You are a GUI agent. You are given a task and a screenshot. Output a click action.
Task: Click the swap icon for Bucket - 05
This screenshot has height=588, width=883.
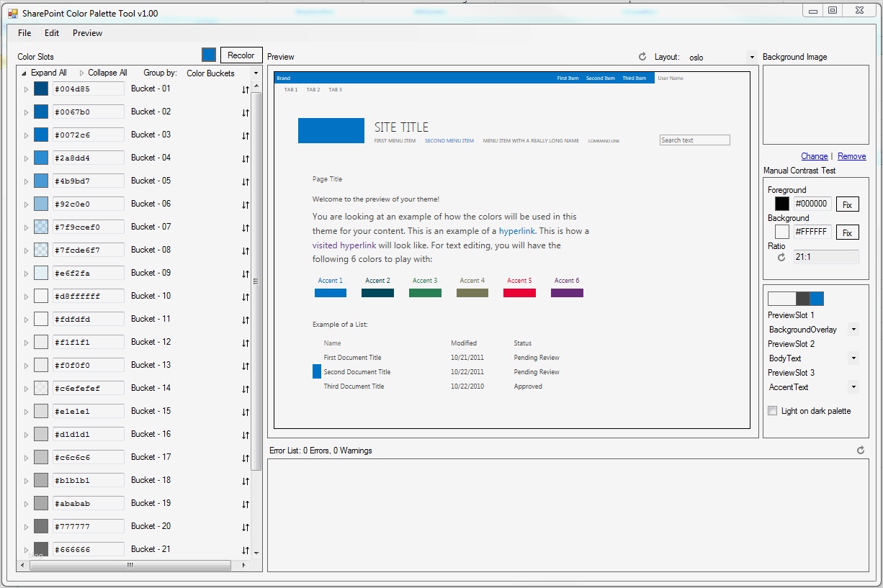[245, 182]
